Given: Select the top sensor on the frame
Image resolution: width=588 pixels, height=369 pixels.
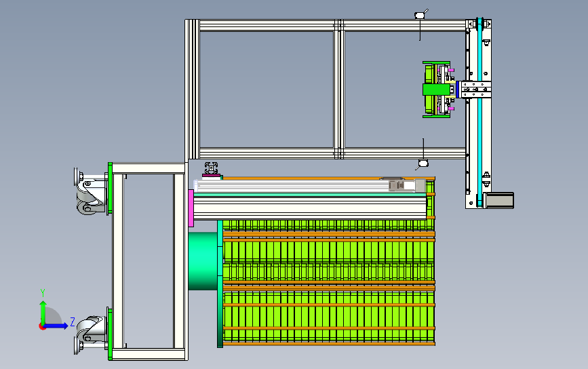Looking at the screenshot, I should 420,15.
